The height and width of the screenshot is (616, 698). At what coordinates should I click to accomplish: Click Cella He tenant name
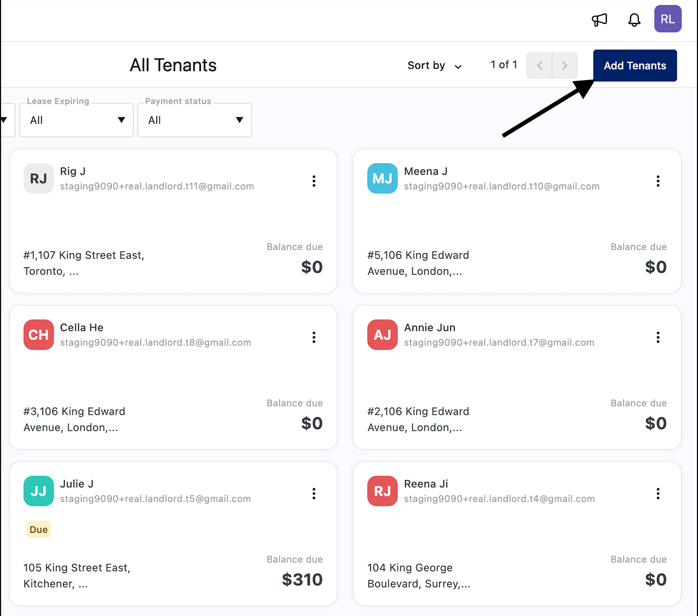pyautogui.click(x=81, y=328)
